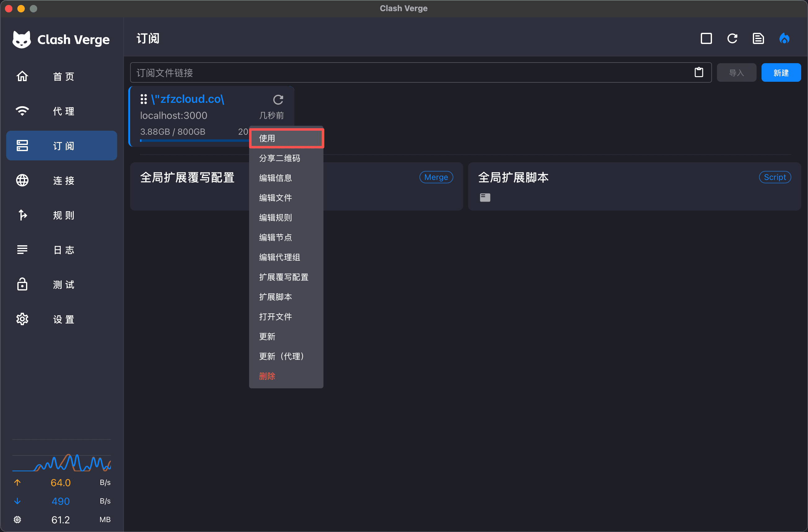Click the traffic graph in the sidebar
Viewport: 808px width, 532px height.
[x=62, y=463]
